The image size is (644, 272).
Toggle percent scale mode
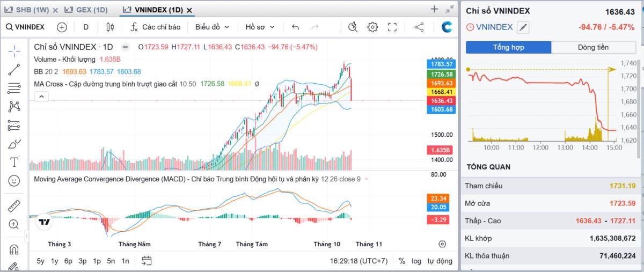click(402, 261)
